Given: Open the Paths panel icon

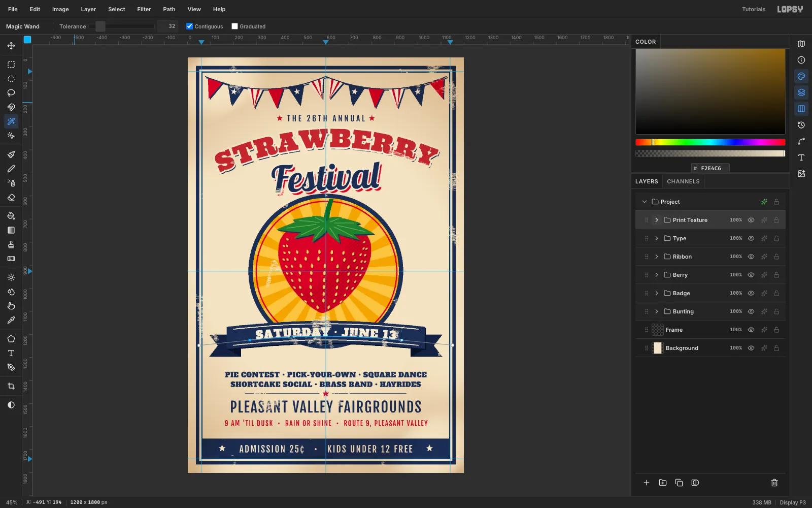Looking at the screenshot, I should pyautogui.click(x=801, y=141).
